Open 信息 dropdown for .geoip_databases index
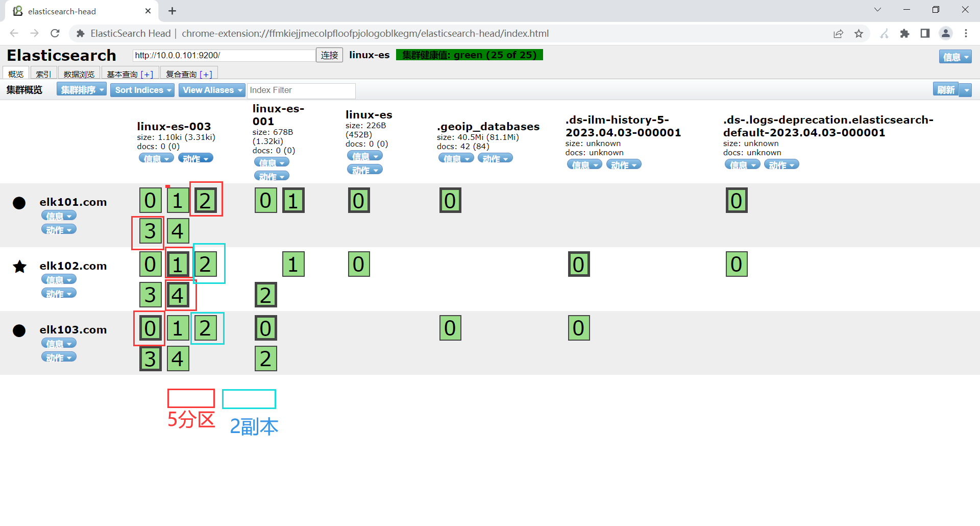 coord(456,158)
